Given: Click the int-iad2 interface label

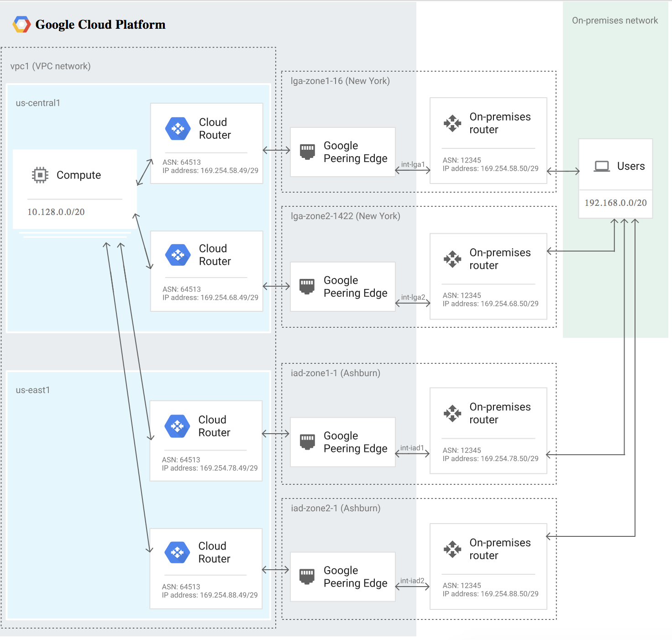Looking at the screenshot, I should pos(412,581).
